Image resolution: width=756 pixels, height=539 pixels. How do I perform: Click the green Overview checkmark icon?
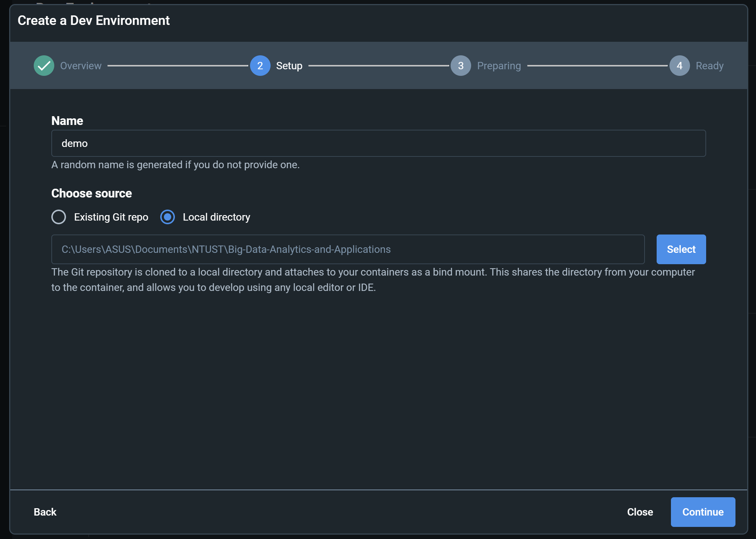coord(44,66)
